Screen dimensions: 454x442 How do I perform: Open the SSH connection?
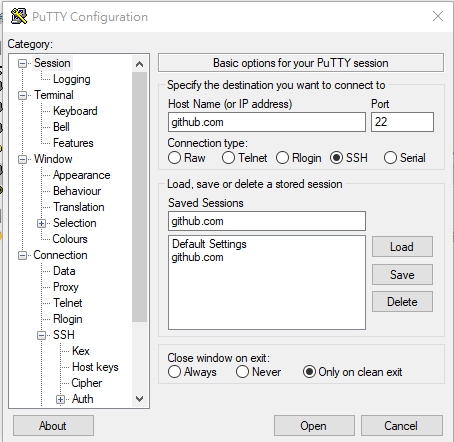(314, 425)
